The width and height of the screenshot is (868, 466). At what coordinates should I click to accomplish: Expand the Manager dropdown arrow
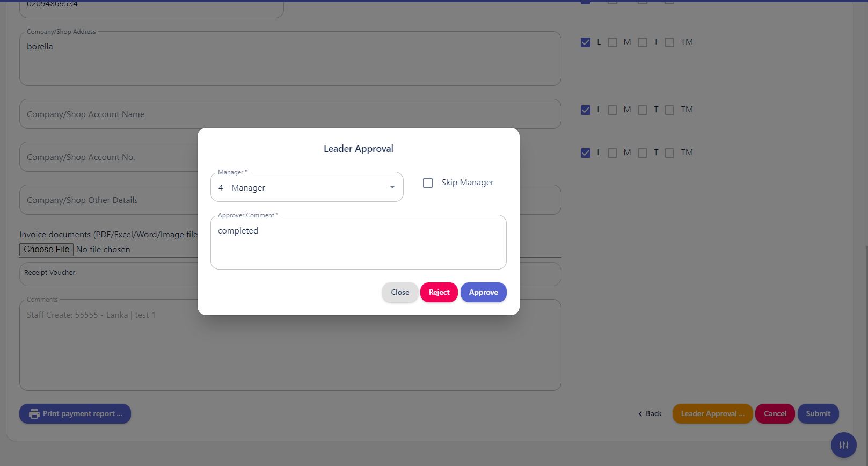coord(392,187)
